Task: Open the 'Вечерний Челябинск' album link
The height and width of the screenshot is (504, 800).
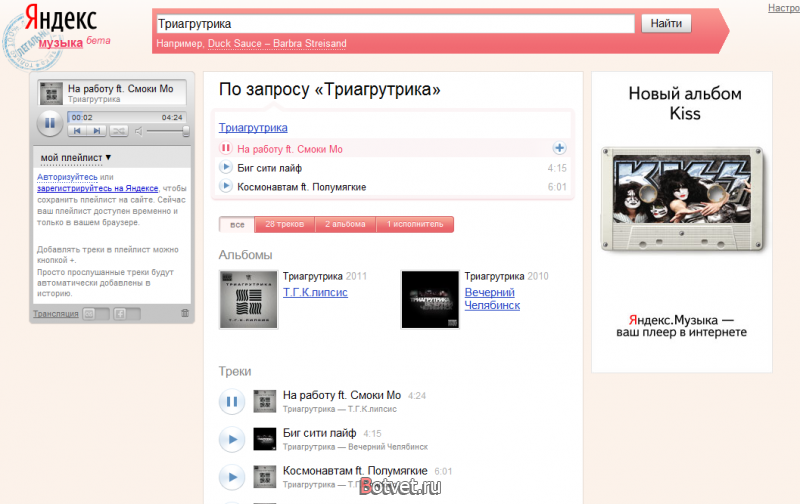Action: click(x=492, y=299)
